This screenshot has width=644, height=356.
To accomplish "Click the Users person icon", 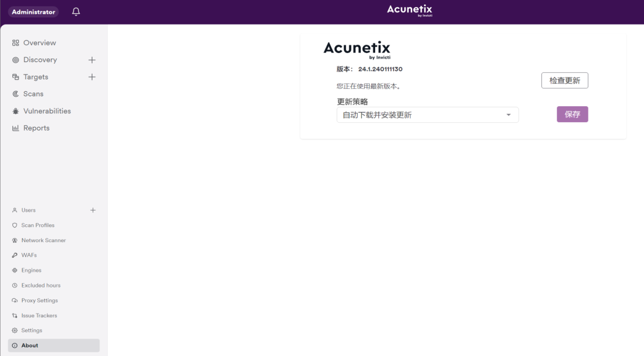I will point(15,210).
